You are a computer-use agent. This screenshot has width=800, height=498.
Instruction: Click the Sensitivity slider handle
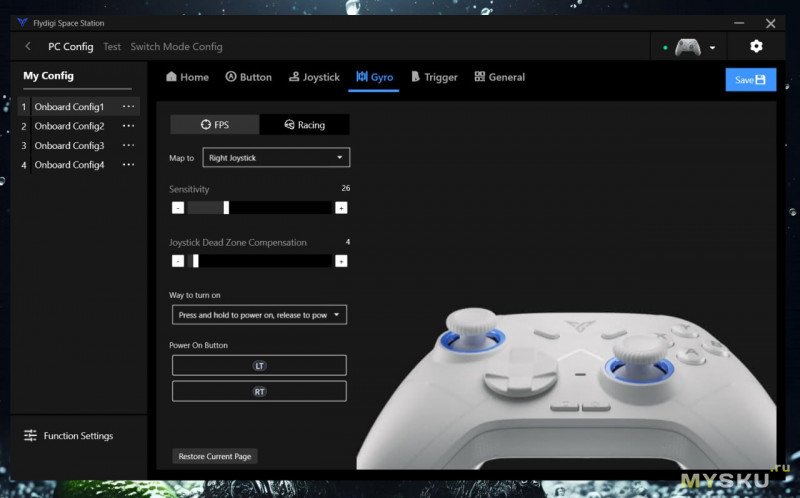pyautogui.click(x=226, y=208)
